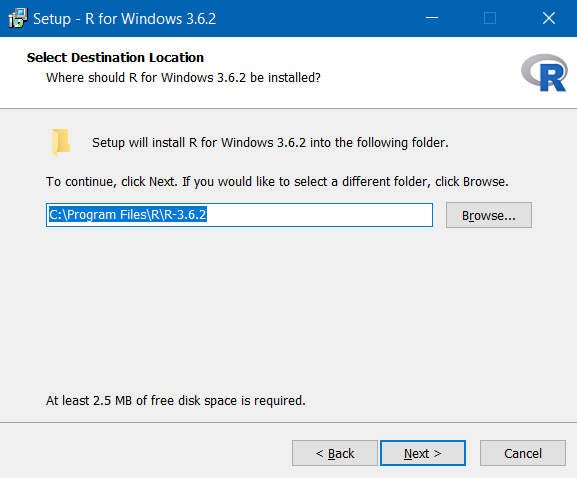Image resolution: width=577 pixels, height=478 pixels.
Task: Click the installer icon in title bar
Action: point(18,18)
